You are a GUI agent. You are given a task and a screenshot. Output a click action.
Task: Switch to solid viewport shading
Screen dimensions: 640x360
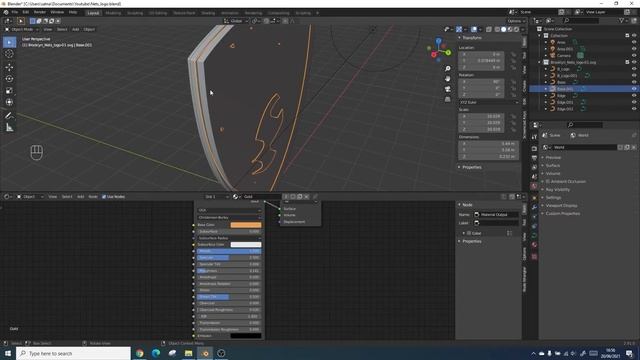point(503,29)
